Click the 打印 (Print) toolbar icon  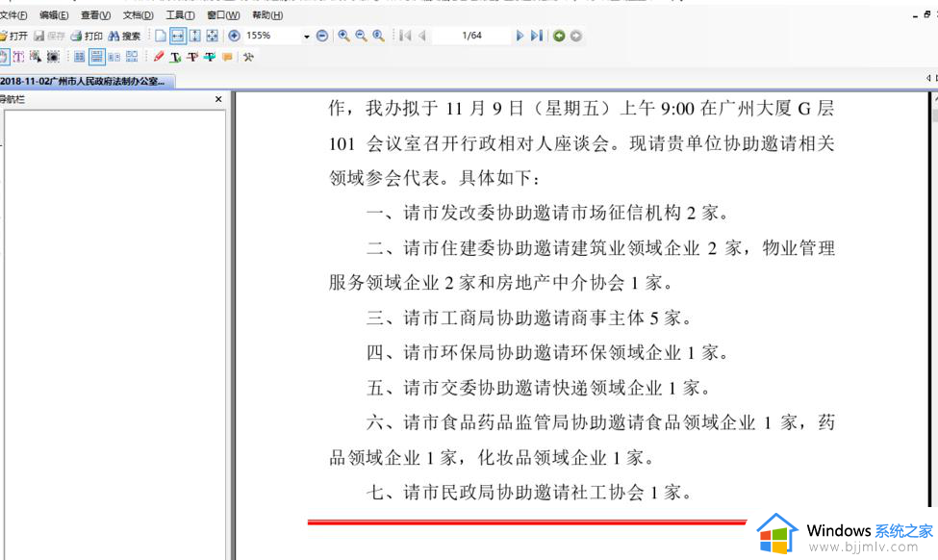(86, 36)
